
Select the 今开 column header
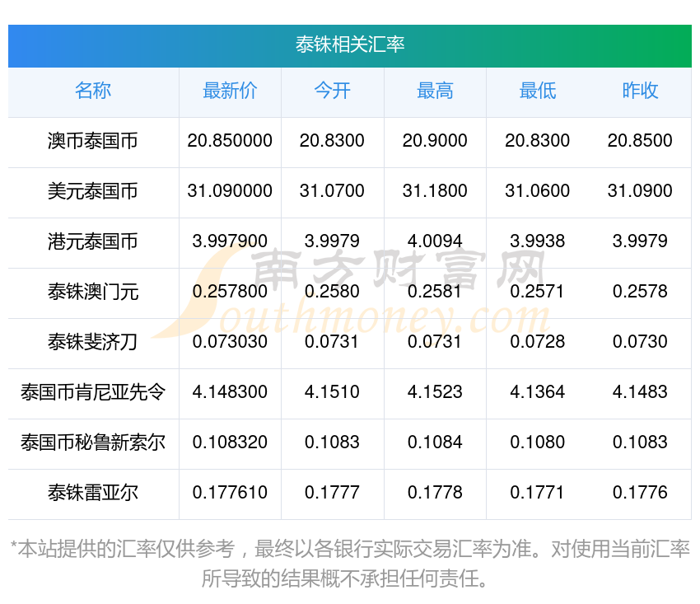point(332,91)
